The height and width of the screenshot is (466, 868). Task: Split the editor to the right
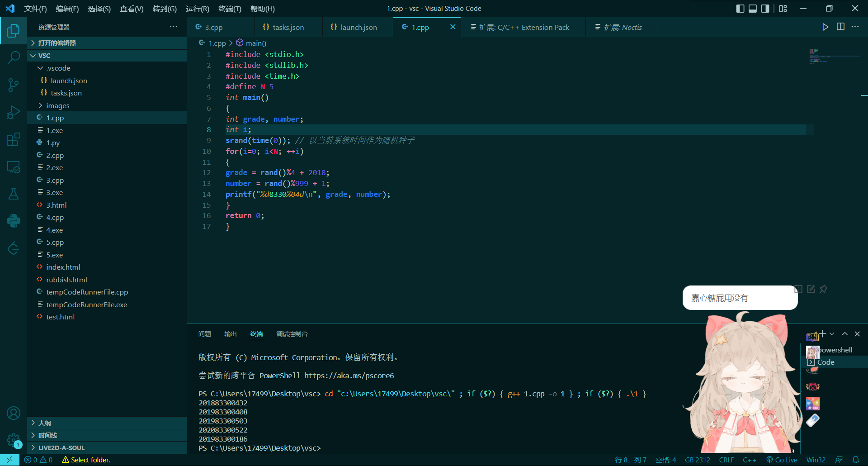(840, 27)
